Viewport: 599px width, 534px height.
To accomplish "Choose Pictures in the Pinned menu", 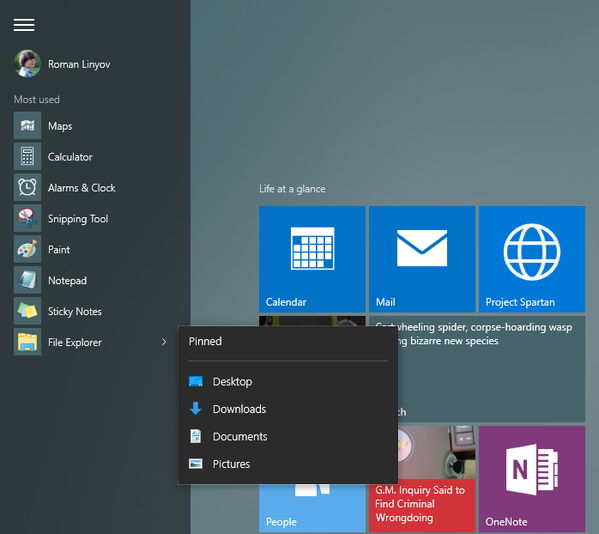I will (x=288, y=464).
